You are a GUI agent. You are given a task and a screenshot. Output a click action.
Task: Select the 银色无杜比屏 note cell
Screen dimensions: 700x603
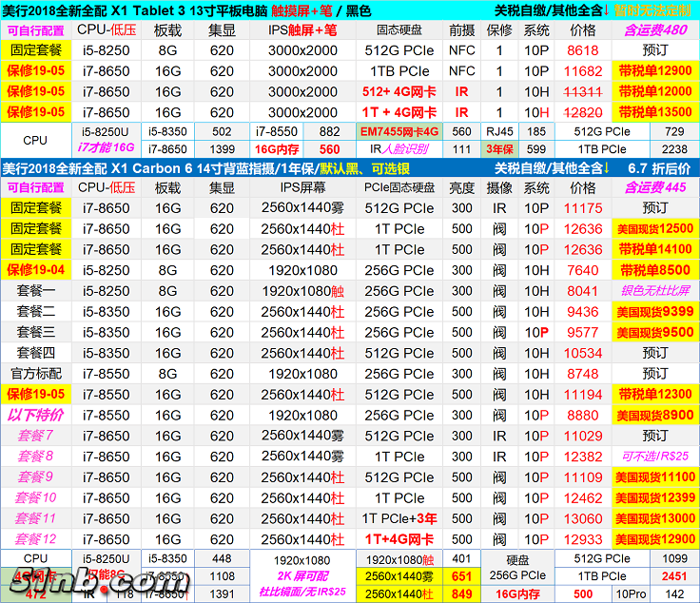tap(654, 291)
